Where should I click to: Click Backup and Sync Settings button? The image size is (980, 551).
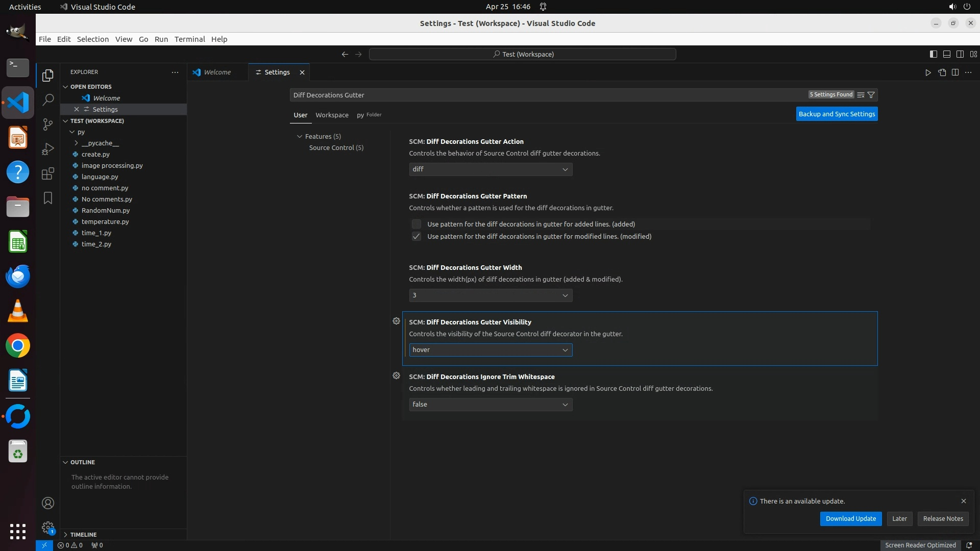(837, 114)
